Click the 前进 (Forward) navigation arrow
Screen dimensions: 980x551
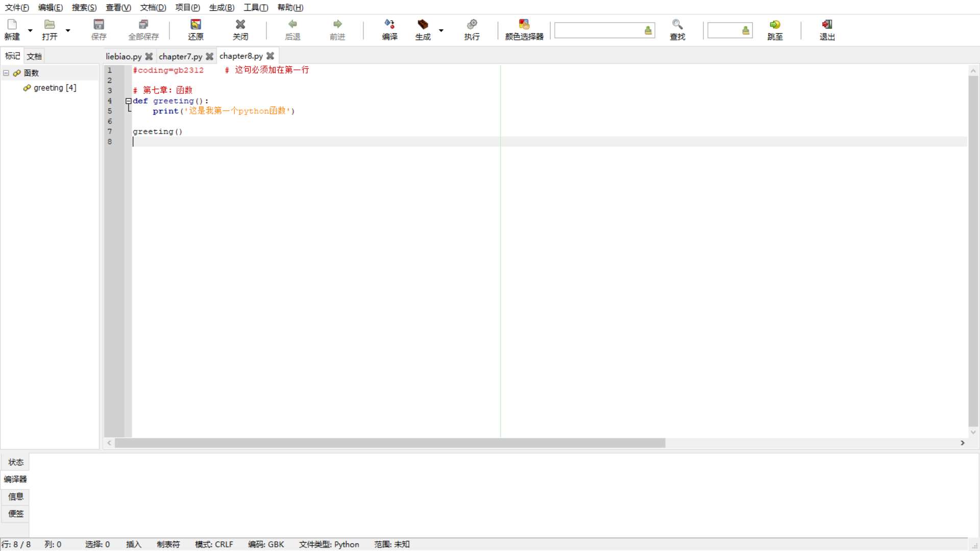tap(337, 30)
